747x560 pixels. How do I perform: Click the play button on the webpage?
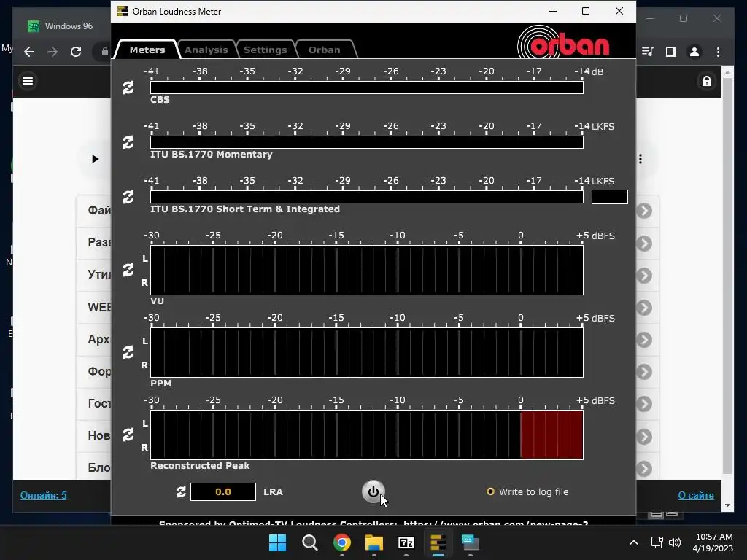pyautogui.click(x=95, y=159)
